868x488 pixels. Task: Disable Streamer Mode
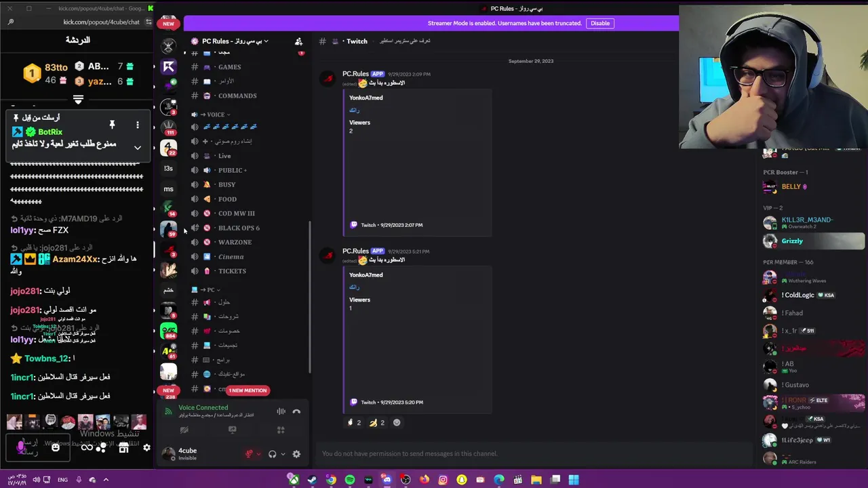tap(600, 23)
